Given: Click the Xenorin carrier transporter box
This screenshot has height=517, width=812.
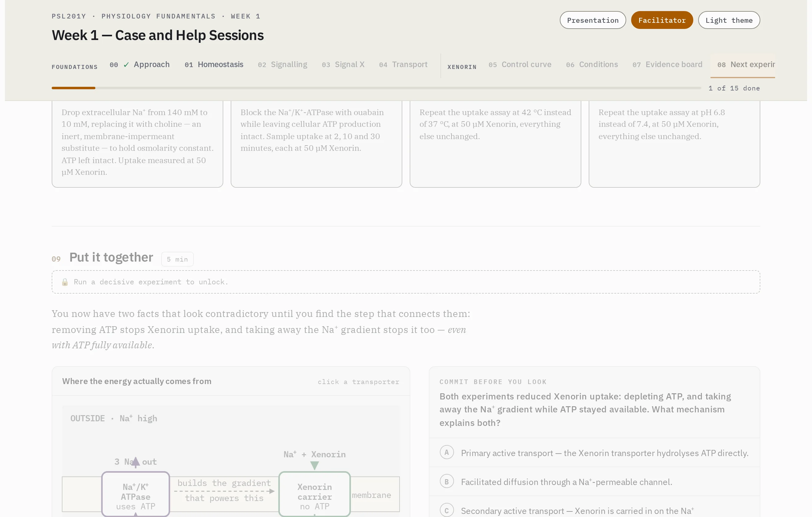Looking at the screenshot, I should [x=315, y=495].
